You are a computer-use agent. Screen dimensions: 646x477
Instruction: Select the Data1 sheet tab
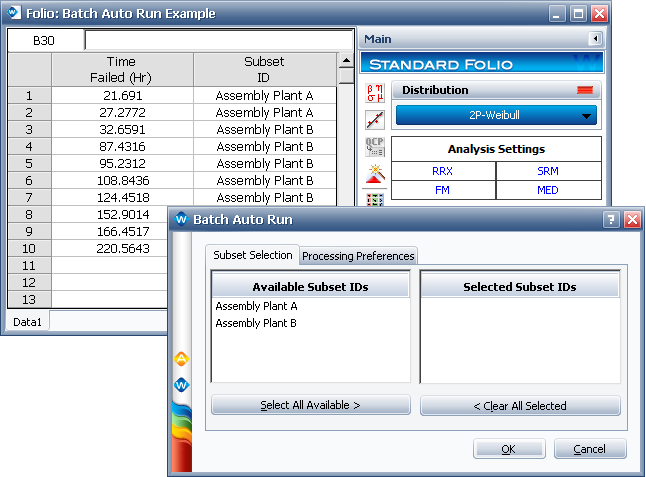coord(26,320)
